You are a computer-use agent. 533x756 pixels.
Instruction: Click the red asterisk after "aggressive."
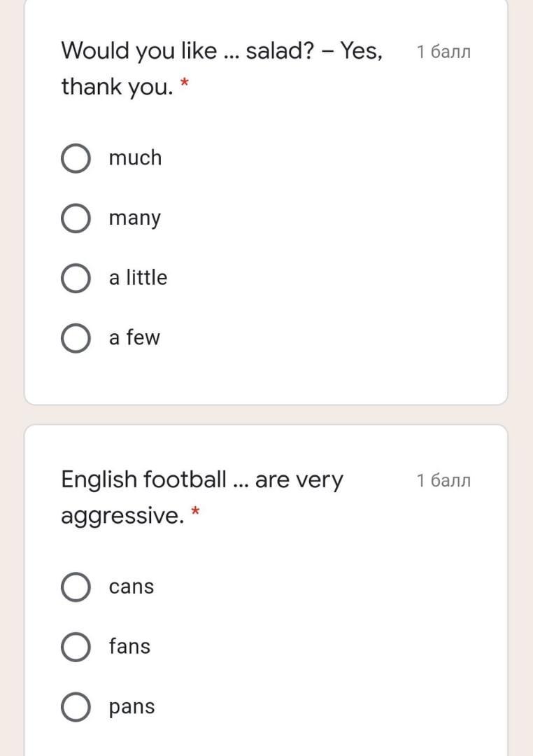click(196, 513)
